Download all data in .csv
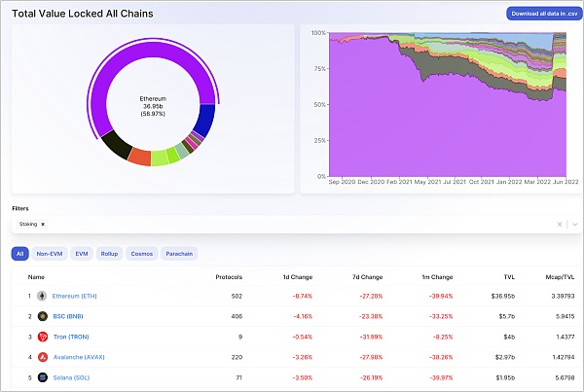Screen dimensions: 584x392 [544, 14]
